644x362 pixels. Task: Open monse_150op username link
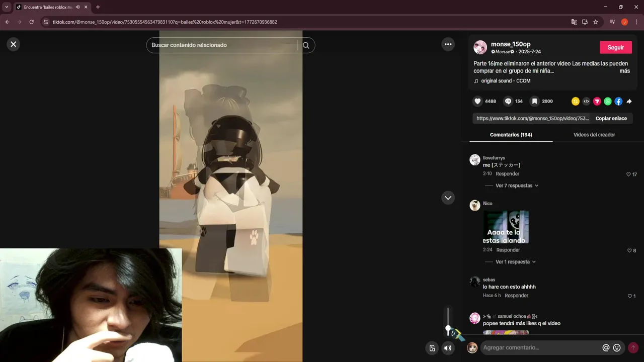[511, 44]
